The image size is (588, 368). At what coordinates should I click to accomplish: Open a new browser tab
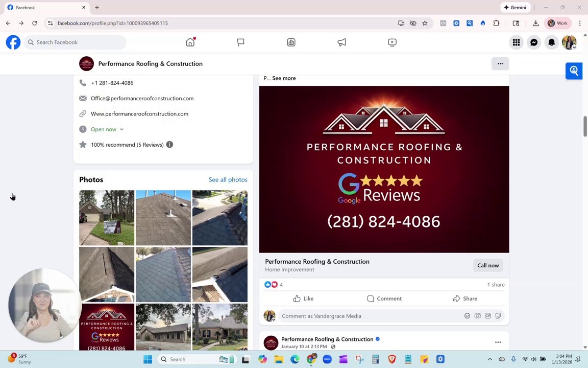(x=97, y=8)
